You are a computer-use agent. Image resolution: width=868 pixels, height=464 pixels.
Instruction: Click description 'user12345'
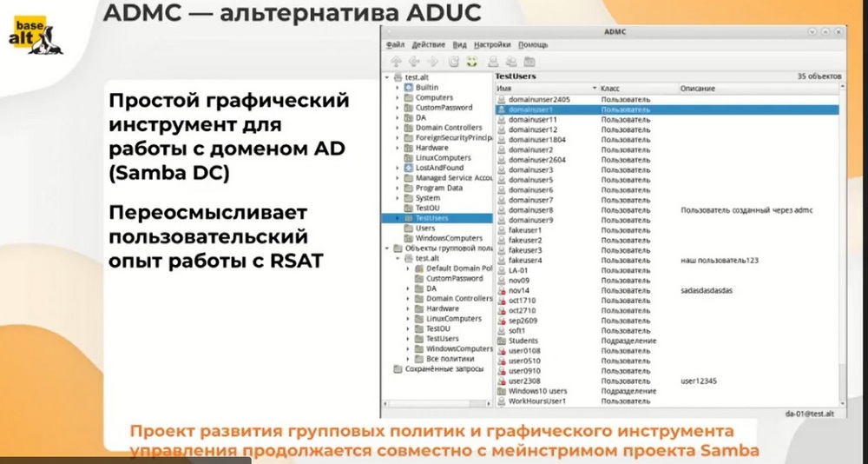(699, 381)
